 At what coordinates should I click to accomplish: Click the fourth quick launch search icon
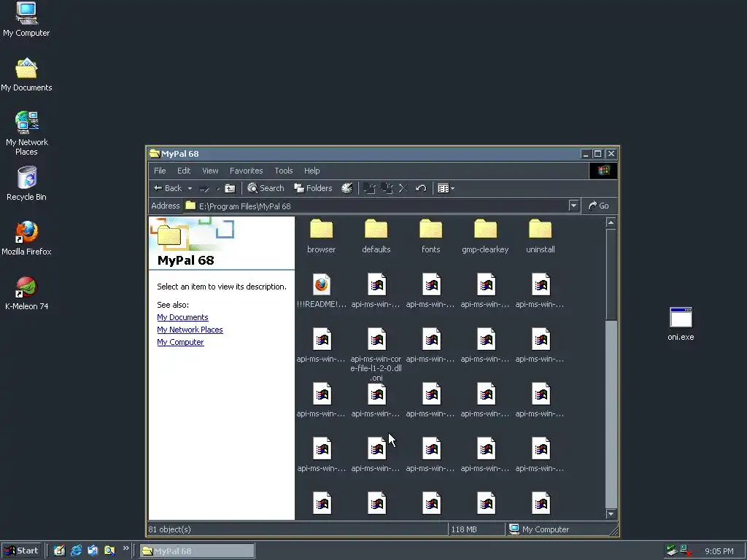click(x=109, y=551)
